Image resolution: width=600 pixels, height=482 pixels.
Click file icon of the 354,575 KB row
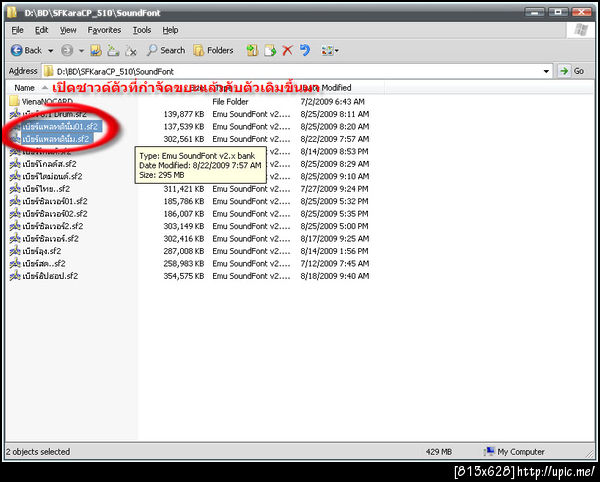(15, 276)
